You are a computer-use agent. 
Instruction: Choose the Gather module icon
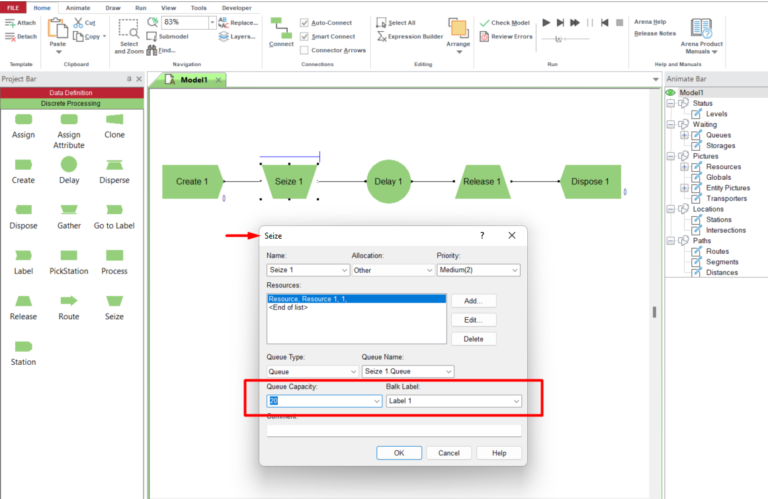[69, 210]
